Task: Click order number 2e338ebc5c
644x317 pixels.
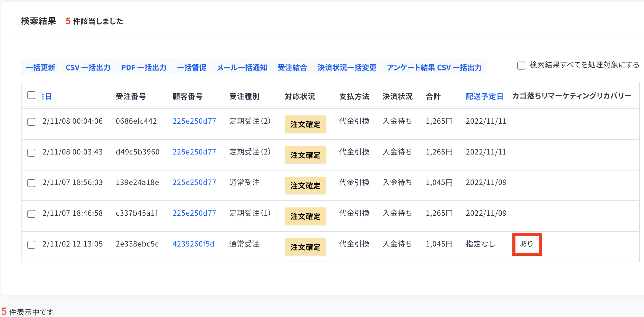Action: pos(137,244)
